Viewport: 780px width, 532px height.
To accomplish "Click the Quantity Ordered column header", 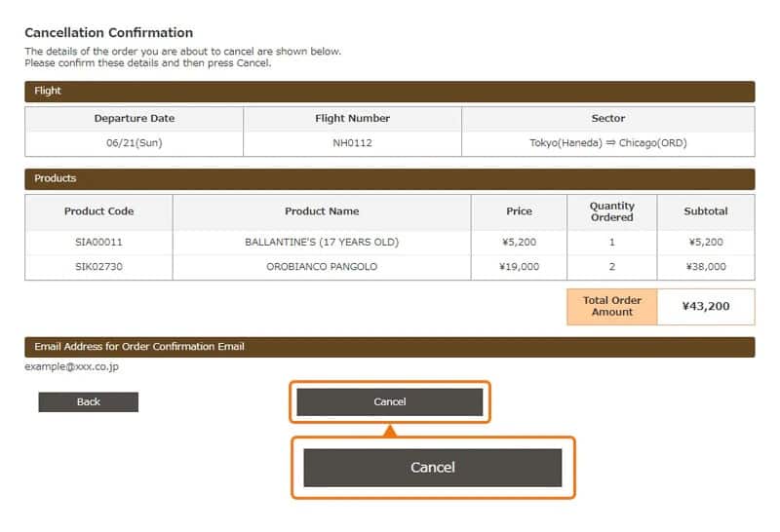I will [611, 211].
